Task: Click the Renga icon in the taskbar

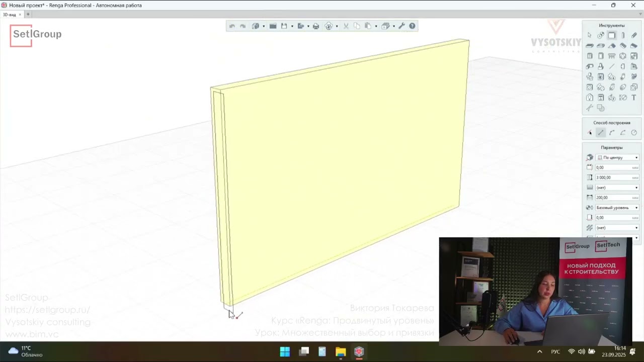Action: click(x=359, y=351)
